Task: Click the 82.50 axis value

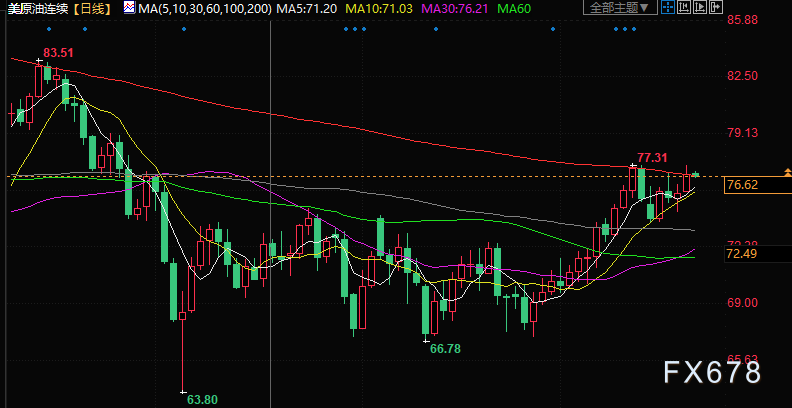Action: point(742,76)
